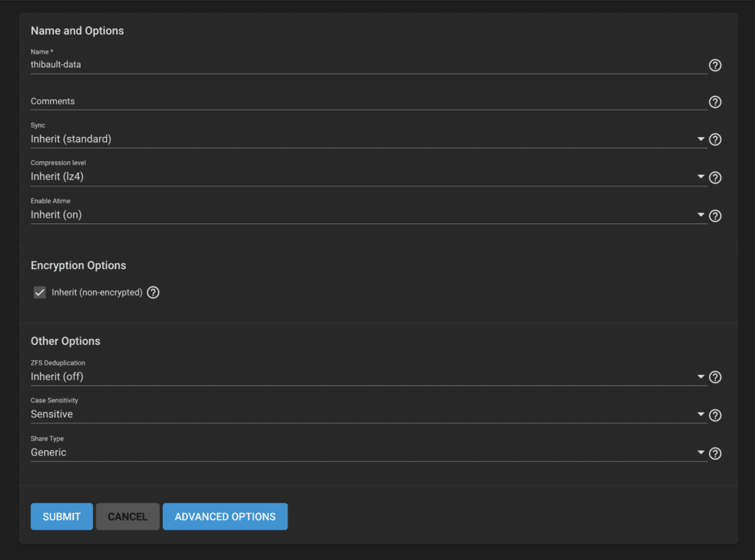Show help for Case Sensitivity
The width and height of the screenshot is (755, 560).
715,415
